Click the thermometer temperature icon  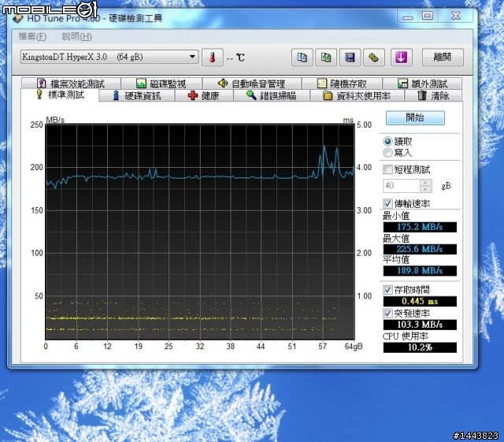point(212,58)
